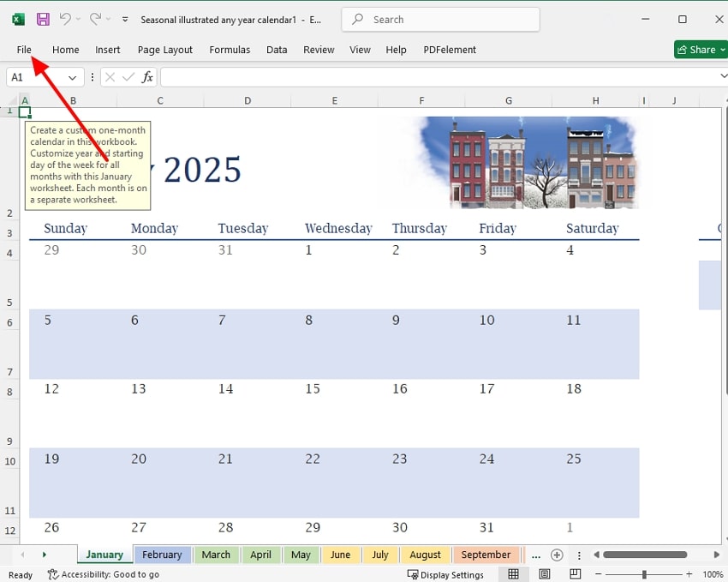Image resolution: width=728 pixels, height=582 pixels.
Task: Click inside the formula bar
Action: tap(439, 77)
